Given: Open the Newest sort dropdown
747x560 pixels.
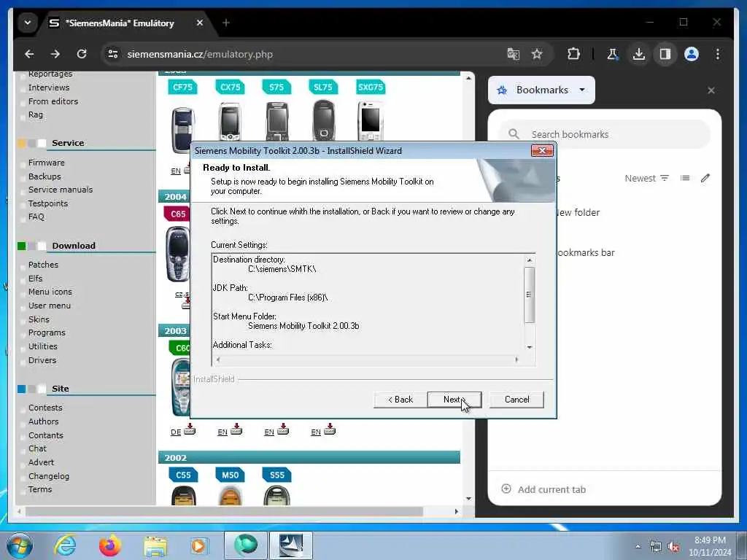Looking at the screenshot, I should pyautogui.click(x=646, y=178).
